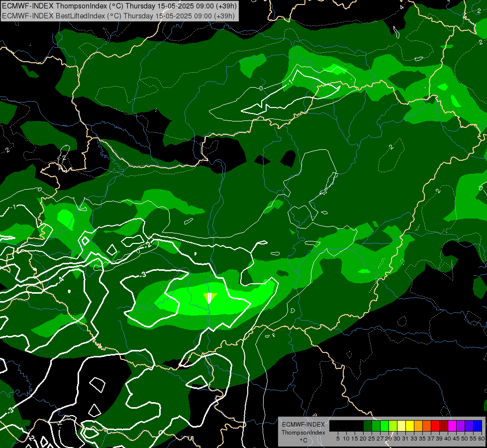Click the purple 45–50 legend swatch

[461, 426]
